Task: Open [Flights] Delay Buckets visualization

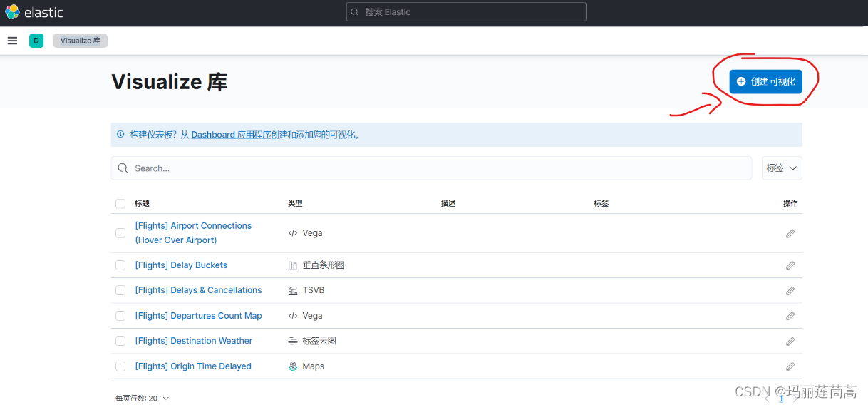Action: coord(181,265)
